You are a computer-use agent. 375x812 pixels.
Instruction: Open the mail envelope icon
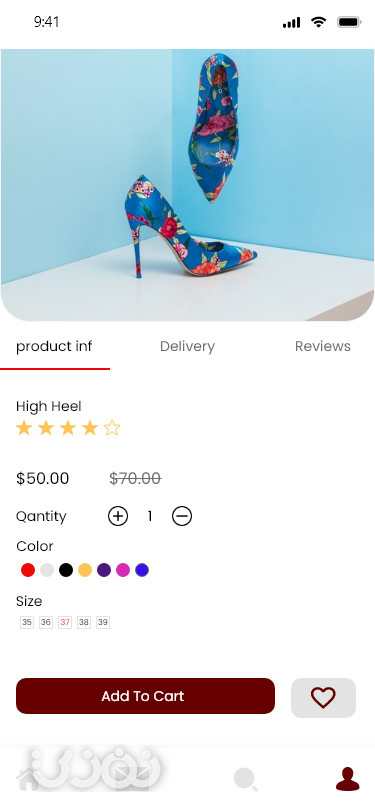(132, 777)
